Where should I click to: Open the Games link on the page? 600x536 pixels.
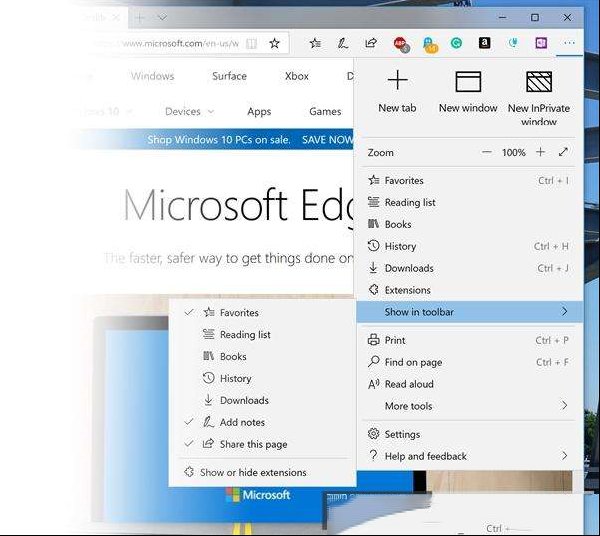tap(325, 111)
